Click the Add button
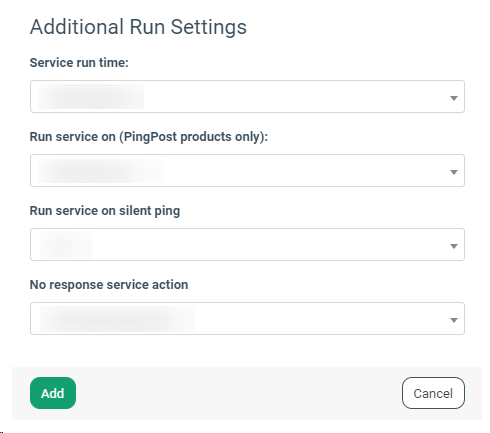Viewport: 490px width, 433px height. click(53, 393)
